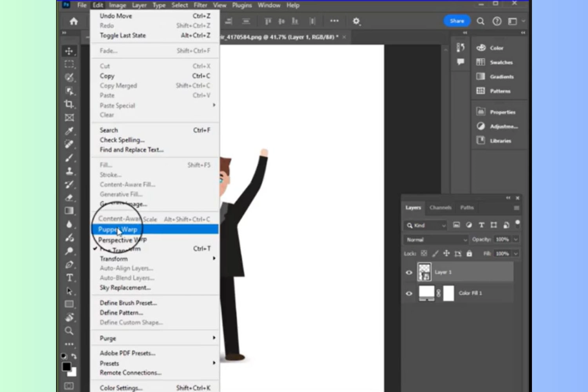
Task: Open Layers panel options menu
Action: (x=517, y=208)
